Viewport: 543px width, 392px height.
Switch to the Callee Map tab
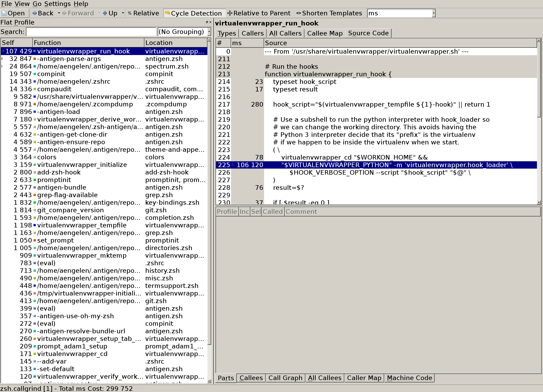[x=325, y=33]
